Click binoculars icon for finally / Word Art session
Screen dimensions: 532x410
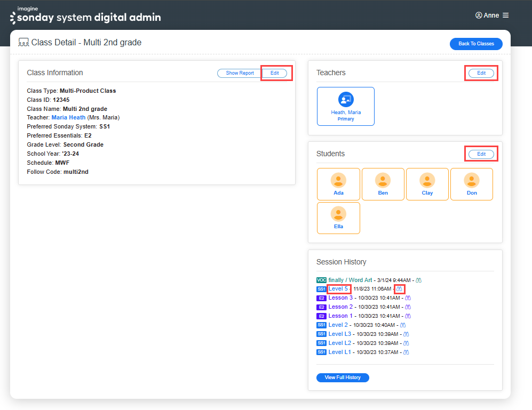419,280
